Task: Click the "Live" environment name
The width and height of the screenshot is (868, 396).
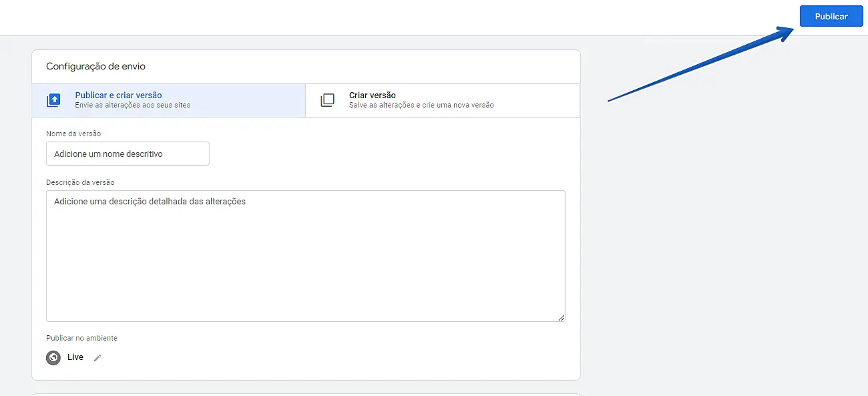Action: (x=75, y=357)
